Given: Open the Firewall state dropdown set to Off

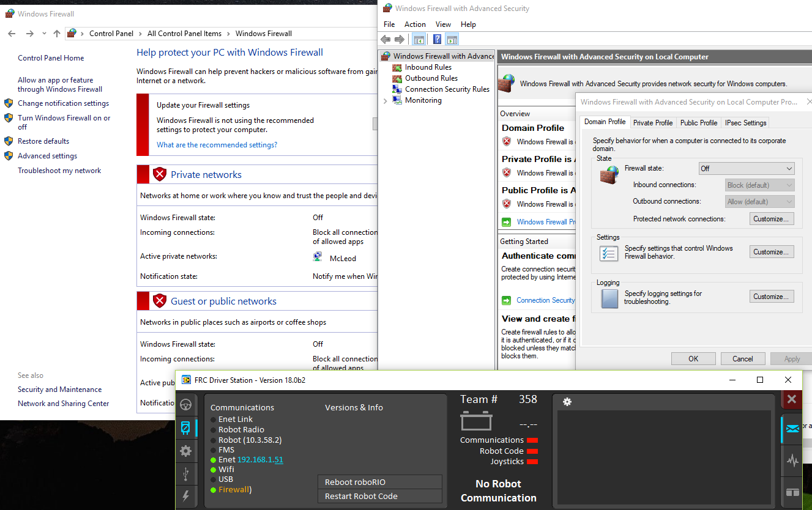Looking at the screenshot, I should point(747,168).
